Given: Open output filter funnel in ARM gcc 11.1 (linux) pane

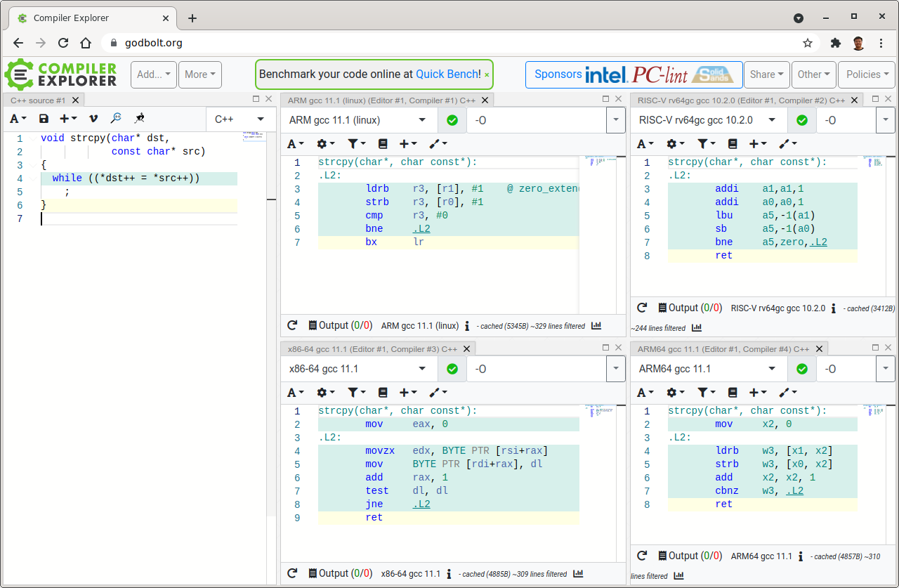Looking at the screenshot, I should [x=356, y=144].
